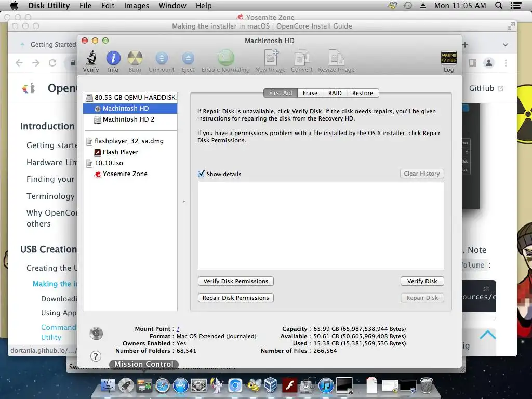Screen dimensions: 532x399
Task: Click the New Image toolbar icon
Action: tap(270, 58)
